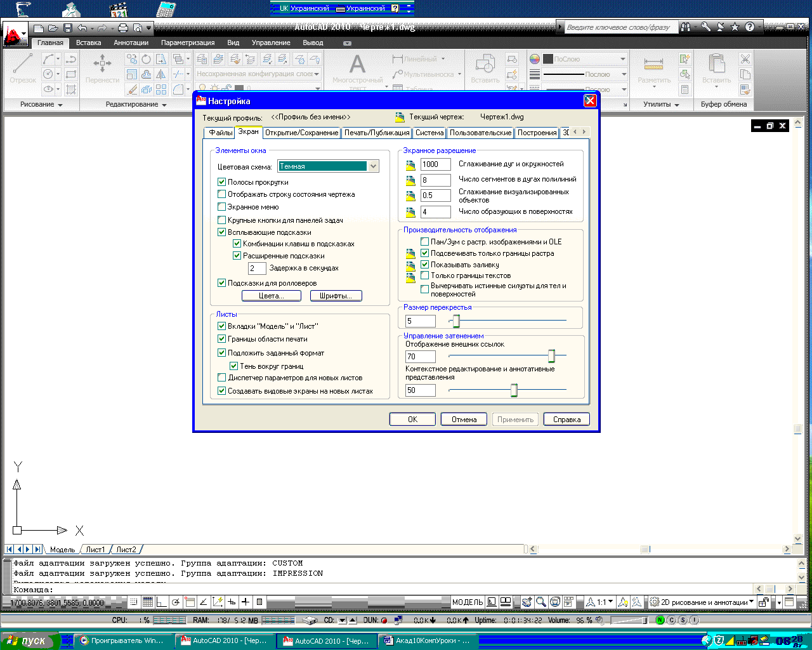Toggle Показывать заливку checkbox
Image resolution: width=812 pixels, height=650 pixels.
tap(425, 265)
